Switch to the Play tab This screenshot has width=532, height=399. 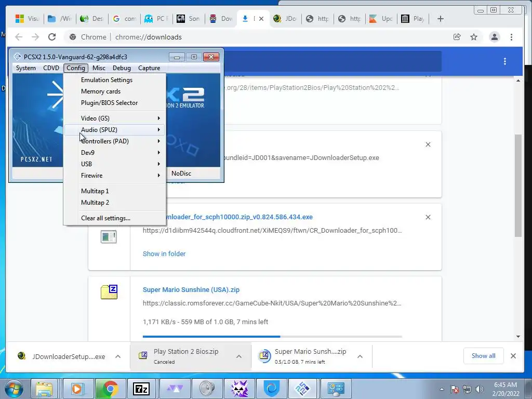[413, 19]
